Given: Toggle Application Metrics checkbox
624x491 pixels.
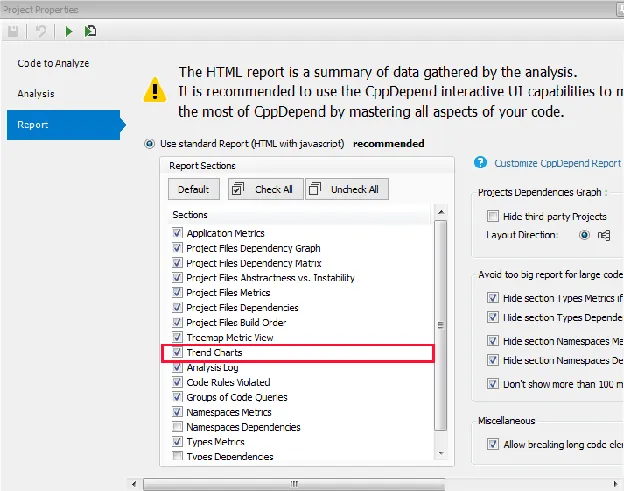Looking at the screenshot, I should pyautogui.click(x=177, y=233).
